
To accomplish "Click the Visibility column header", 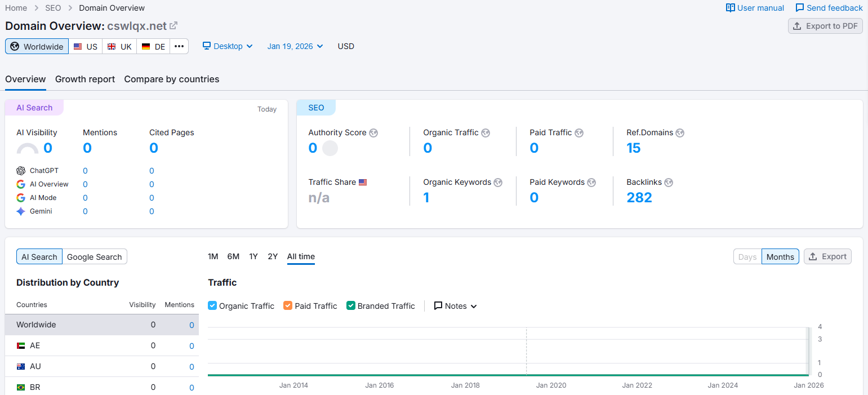I will click(x=143, y=305).
